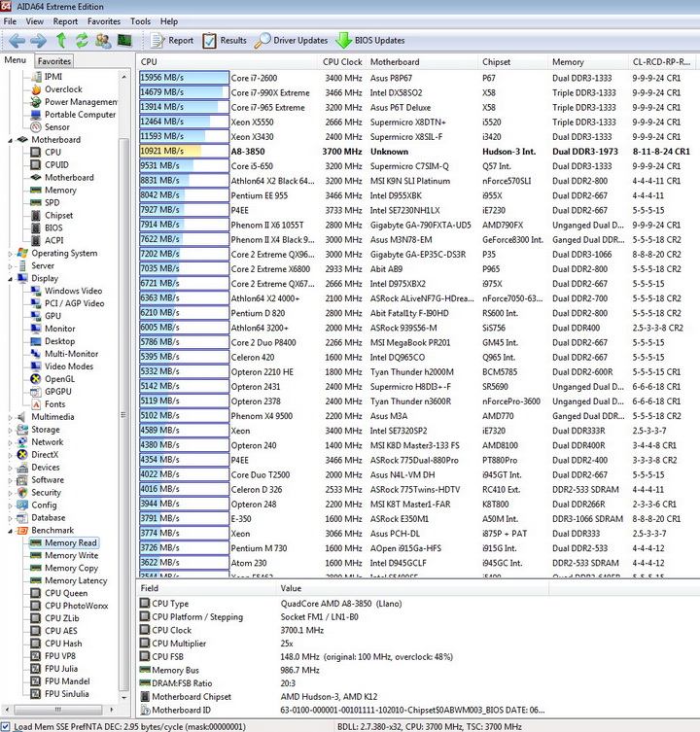This screenshot has width=700, height=732.
Task: Expand the Server tree node
Action: coord(11,266)
